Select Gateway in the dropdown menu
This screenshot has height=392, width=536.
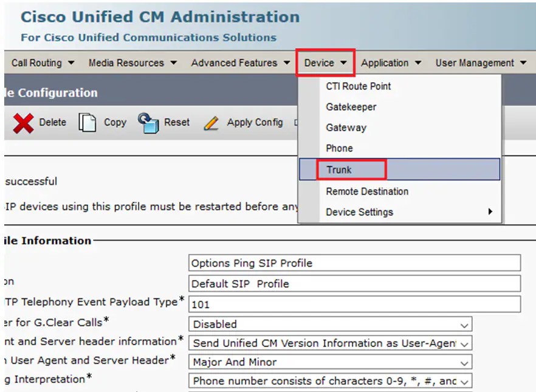click(346, 128)
